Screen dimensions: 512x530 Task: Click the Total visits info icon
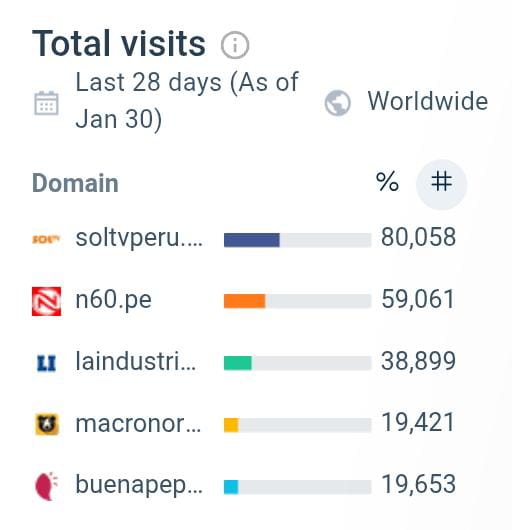point(235,45)
